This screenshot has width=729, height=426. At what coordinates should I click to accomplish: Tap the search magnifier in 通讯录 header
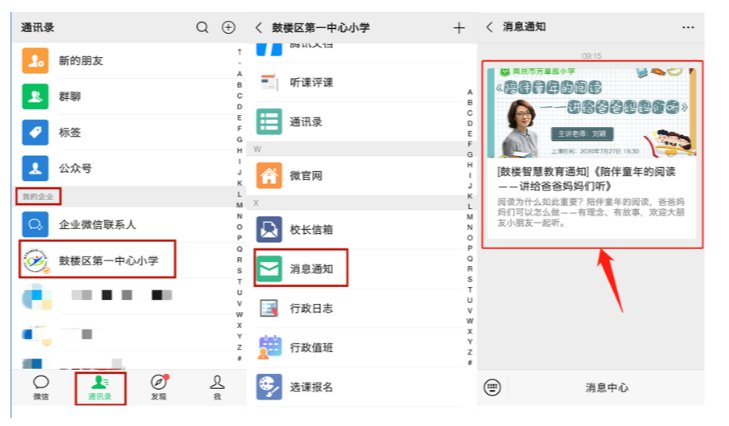(203, 28)
